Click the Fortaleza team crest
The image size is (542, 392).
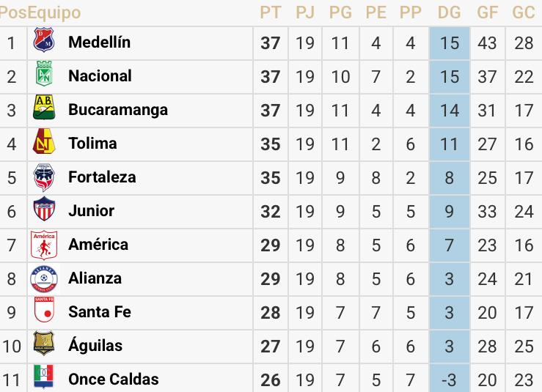point(44,177)
